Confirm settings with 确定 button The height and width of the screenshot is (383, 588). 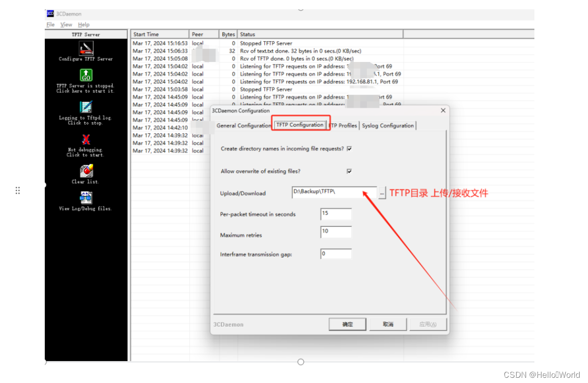[347, 324]
